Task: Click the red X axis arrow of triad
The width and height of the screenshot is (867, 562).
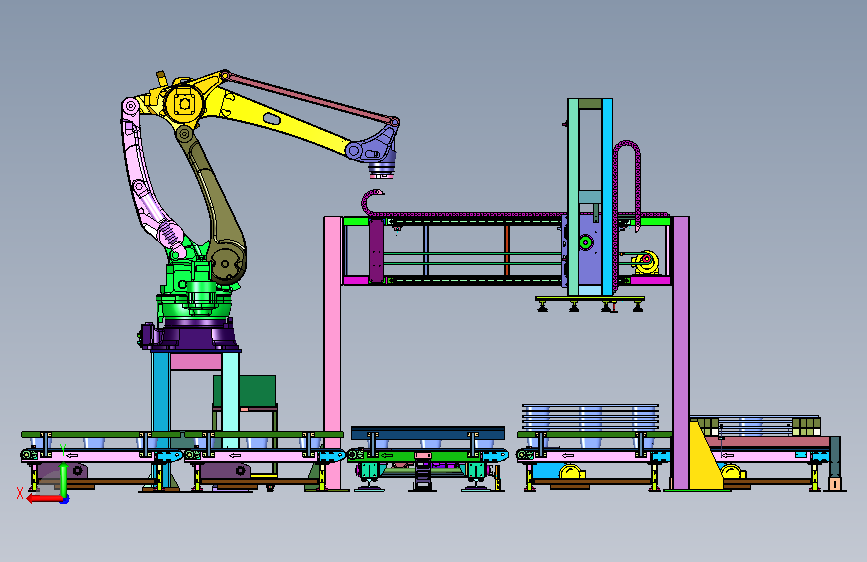Action: (44, 499)
